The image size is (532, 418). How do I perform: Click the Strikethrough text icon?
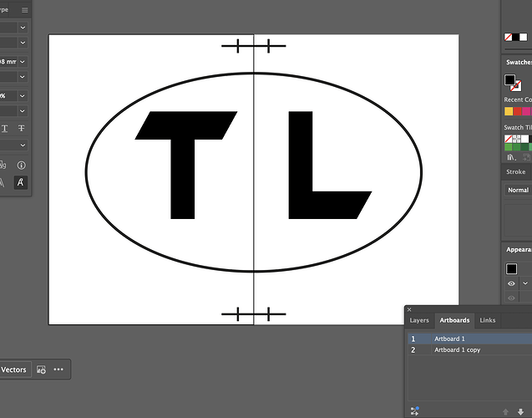pos(22,129)
